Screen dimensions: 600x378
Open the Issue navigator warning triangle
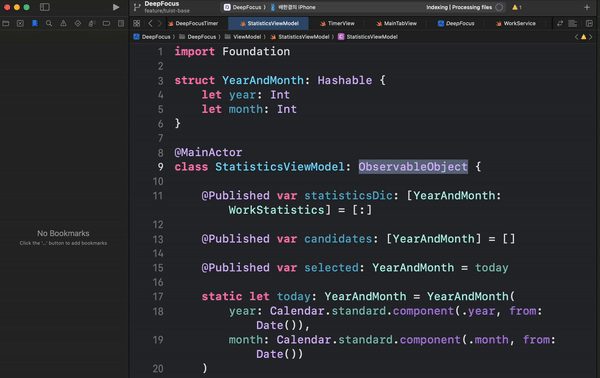click(x=63, y=23)
